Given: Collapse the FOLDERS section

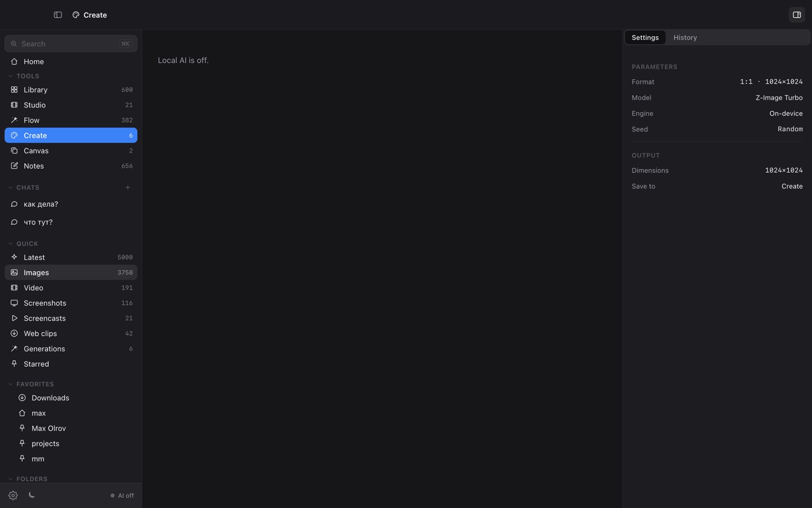Looking at the screenshot, I should pyautogui.click(x=28, y=479).
